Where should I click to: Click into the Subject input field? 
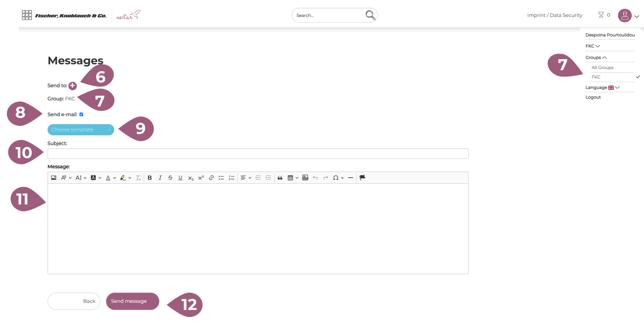tap(258, 154)
